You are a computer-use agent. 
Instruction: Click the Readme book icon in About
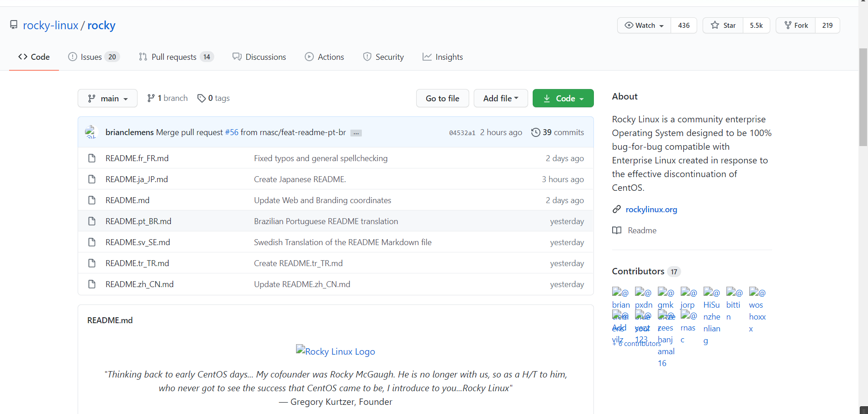pyautogui.click(x=617, y=230)
